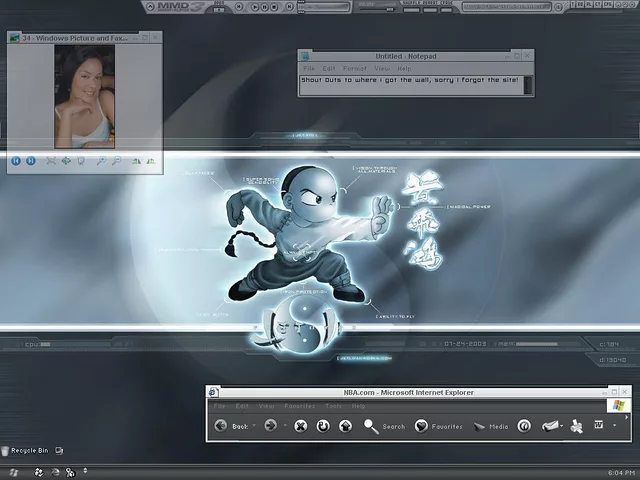Image resolution: width=640 pixels, height=480 pixels.
Task: Click the Back button in Internet Explorer
Action: point(221,426)
